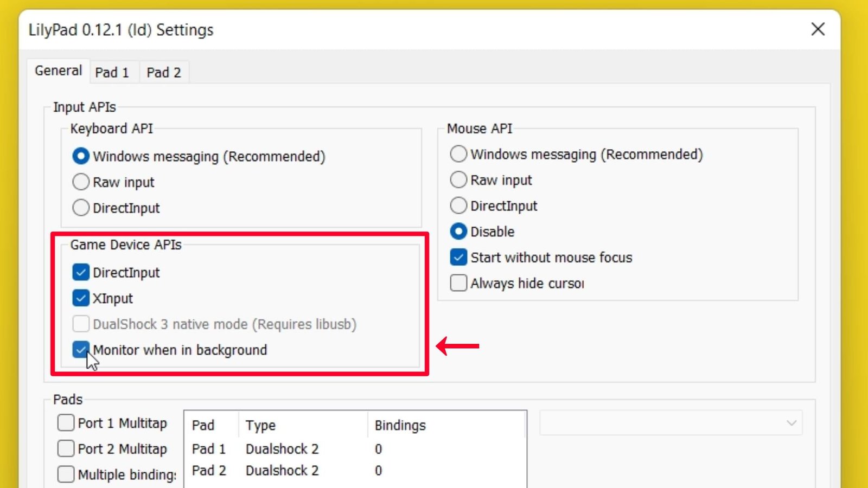The height and width of the screenshot is (488, 868).
Task: Click bindings count 0 in Pad 2 row
Action: point(378,471)
